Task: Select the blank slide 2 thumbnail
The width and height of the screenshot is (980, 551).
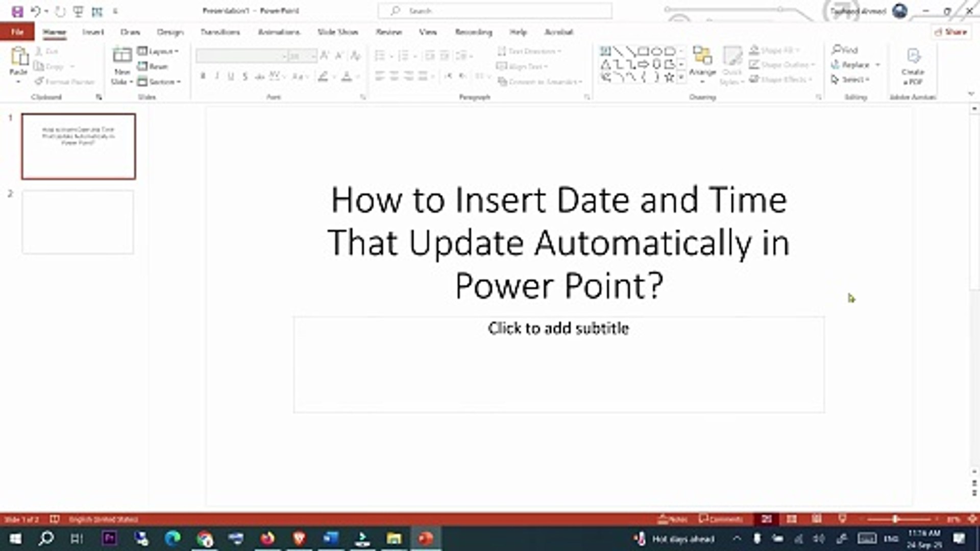Action: 78,222
